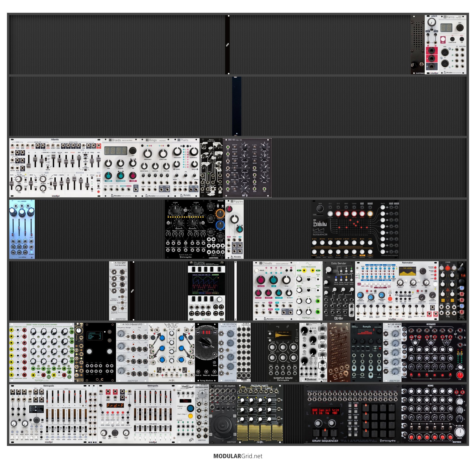Select the Doepfer A-156 QNT module
The image size is (476, 461).
[x=118, y=291]
